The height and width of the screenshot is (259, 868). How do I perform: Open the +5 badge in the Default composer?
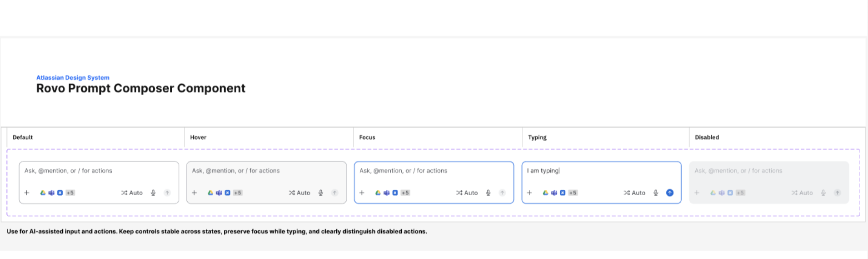70,193
